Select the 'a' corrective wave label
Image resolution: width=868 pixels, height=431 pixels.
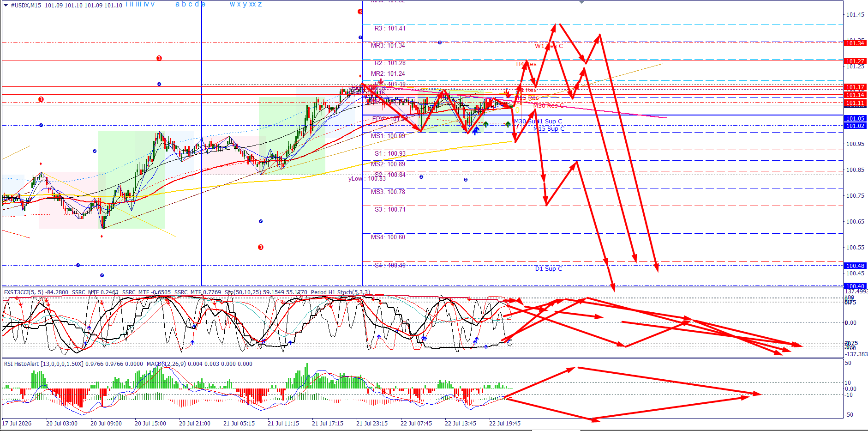[178, 4]
